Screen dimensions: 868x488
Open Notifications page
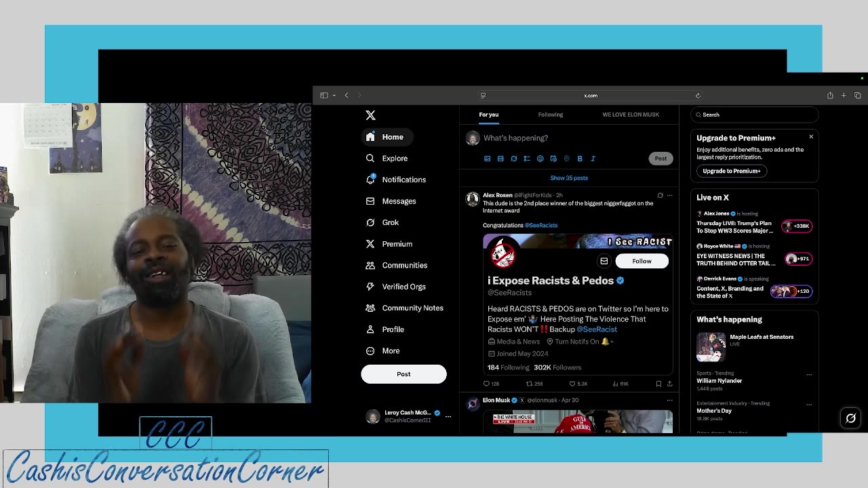point(397,180)
